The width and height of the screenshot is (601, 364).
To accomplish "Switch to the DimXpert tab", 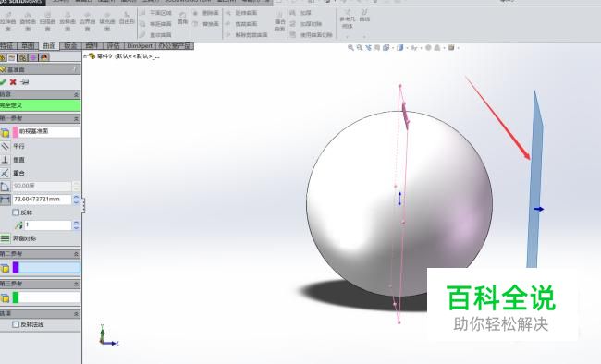I will (x=140, y=46).
